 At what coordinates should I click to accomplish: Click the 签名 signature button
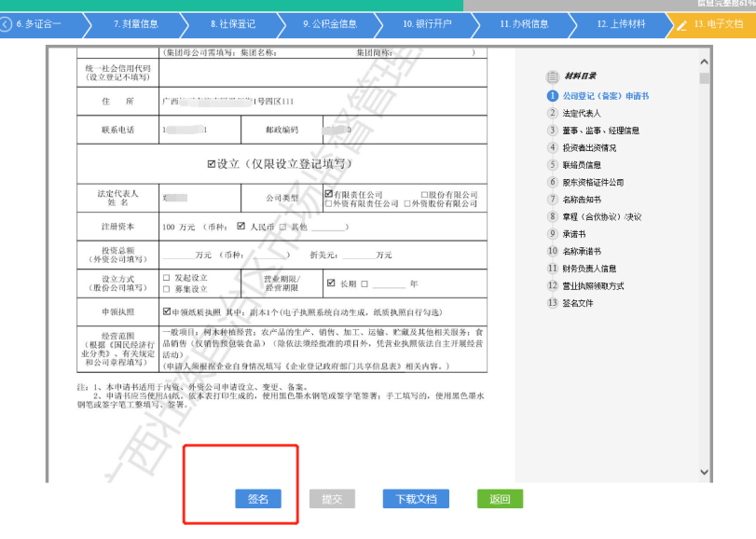[x=259, y=499]
